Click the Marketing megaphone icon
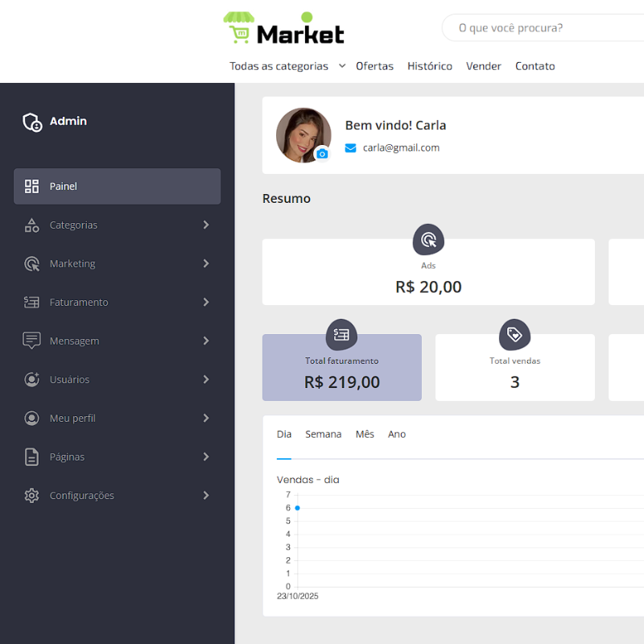The height and width of the screenshot is (644, 644). tap(31, 263)
